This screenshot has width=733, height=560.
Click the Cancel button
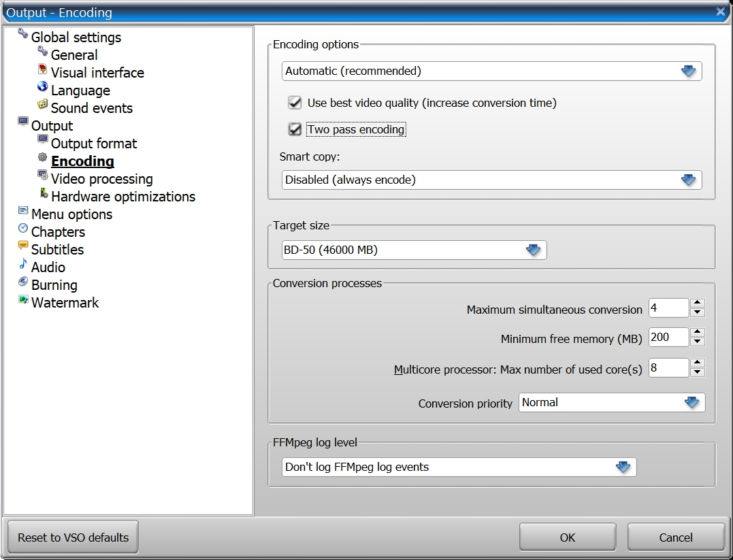676,538
